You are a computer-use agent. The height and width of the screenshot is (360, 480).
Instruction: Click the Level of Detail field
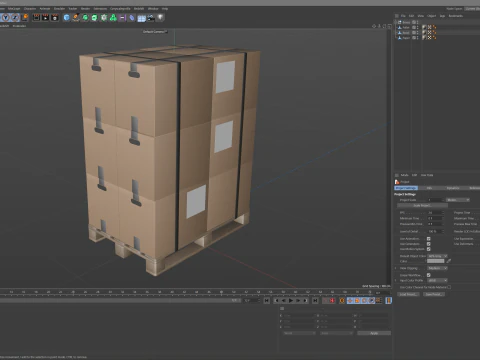(x=435, y=231)
